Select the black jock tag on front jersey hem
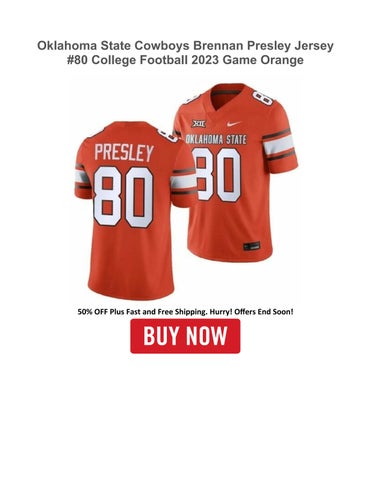Screen dimensions: 371x480 tap(251, 246)
